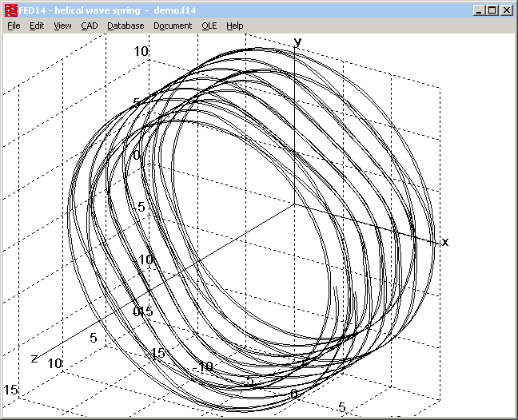This screenshot has height=420, width=518.
Task: Click the 15 tick label beneath the z letter
Action: tap(11, 389)
